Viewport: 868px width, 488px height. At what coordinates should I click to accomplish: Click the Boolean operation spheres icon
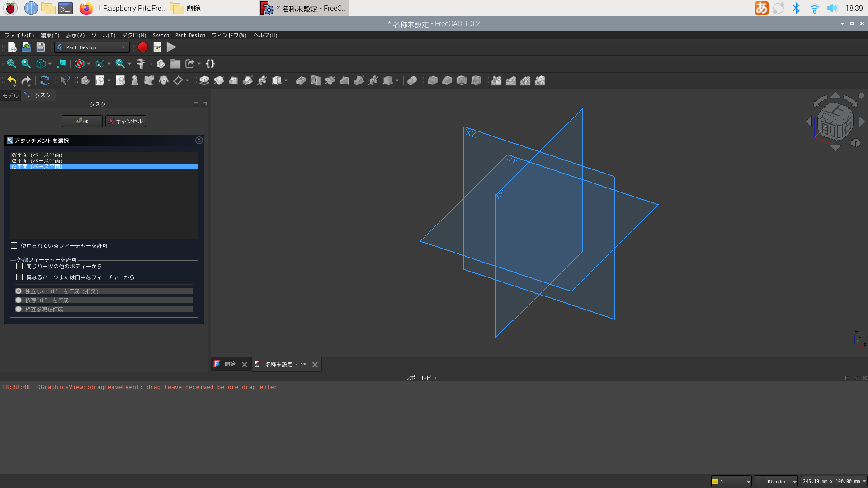412,80
